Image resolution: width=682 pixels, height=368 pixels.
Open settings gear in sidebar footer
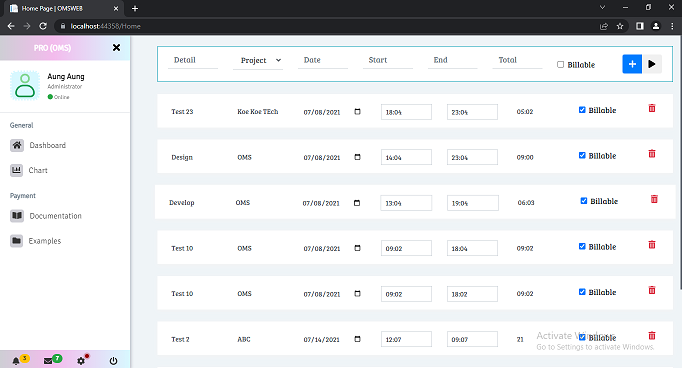[81, 361]
